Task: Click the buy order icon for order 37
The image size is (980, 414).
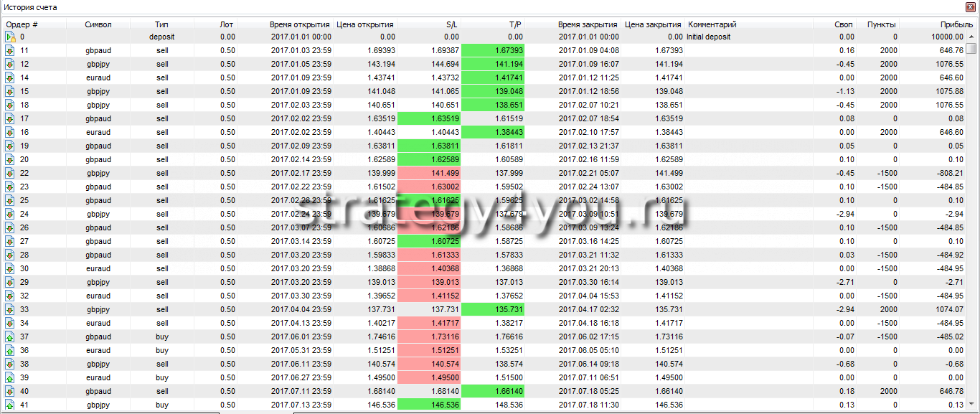Action: pos(10,337)
